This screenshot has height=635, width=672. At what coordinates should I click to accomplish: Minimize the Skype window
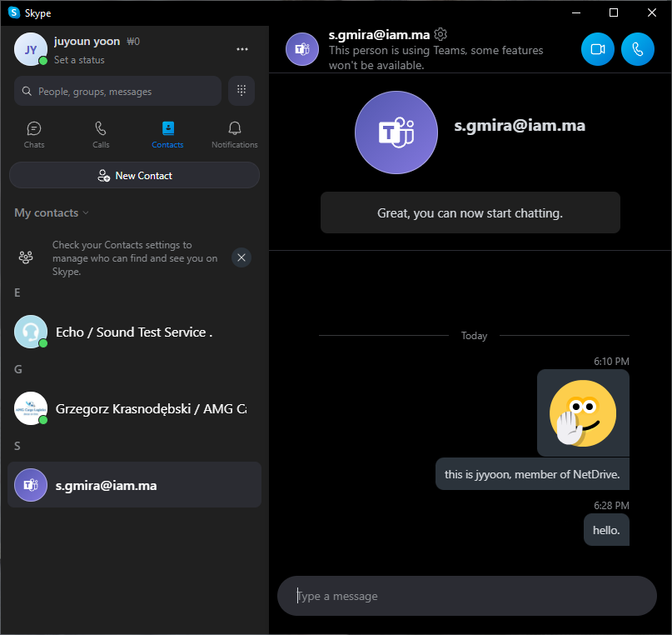[x=576, y=12]
